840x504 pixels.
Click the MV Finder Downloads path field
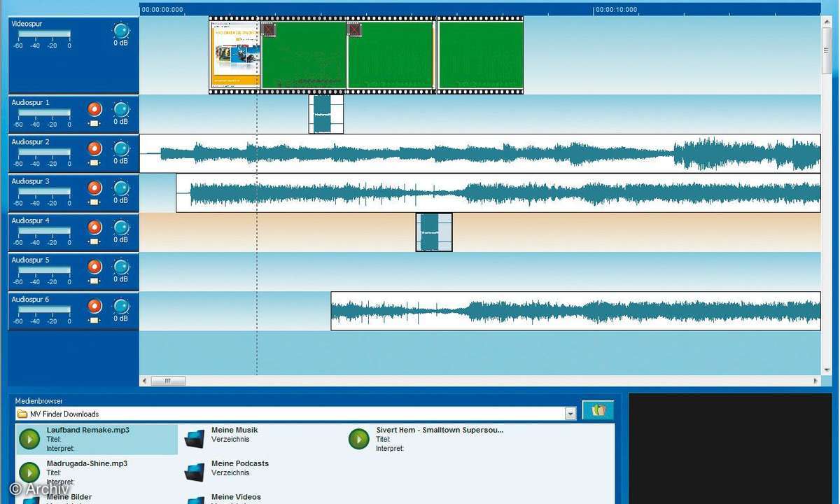[x=296, y=414]
